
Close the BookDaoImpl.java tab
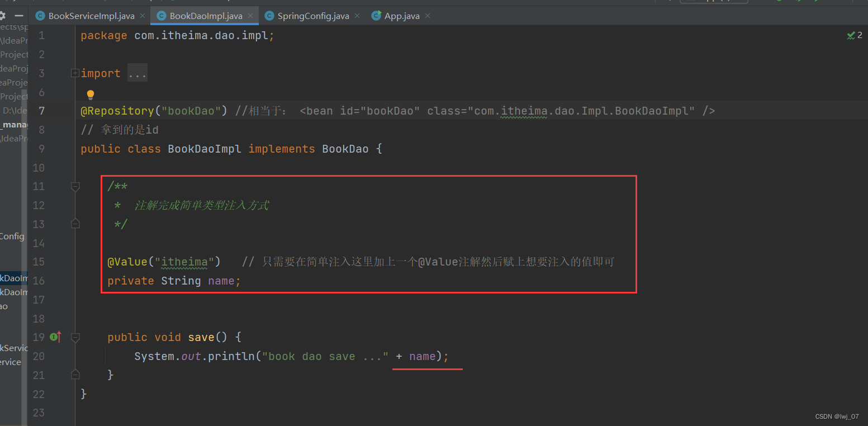pos(250,16)
